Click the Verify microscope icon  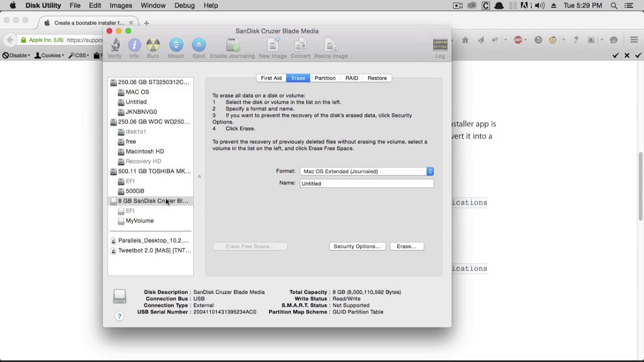point(115,45)
